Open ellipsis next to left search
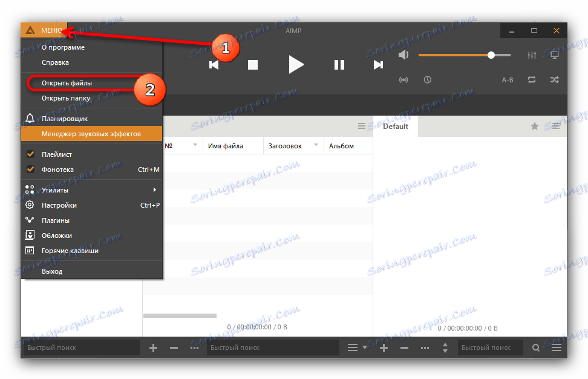This screenshot has height=379, width=588. coord(194,348)
